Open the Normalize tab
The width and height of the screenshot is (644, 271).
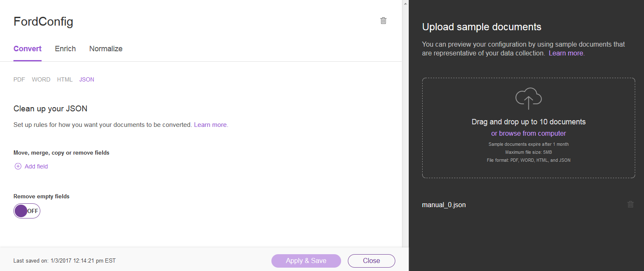(x=106, y=49)
